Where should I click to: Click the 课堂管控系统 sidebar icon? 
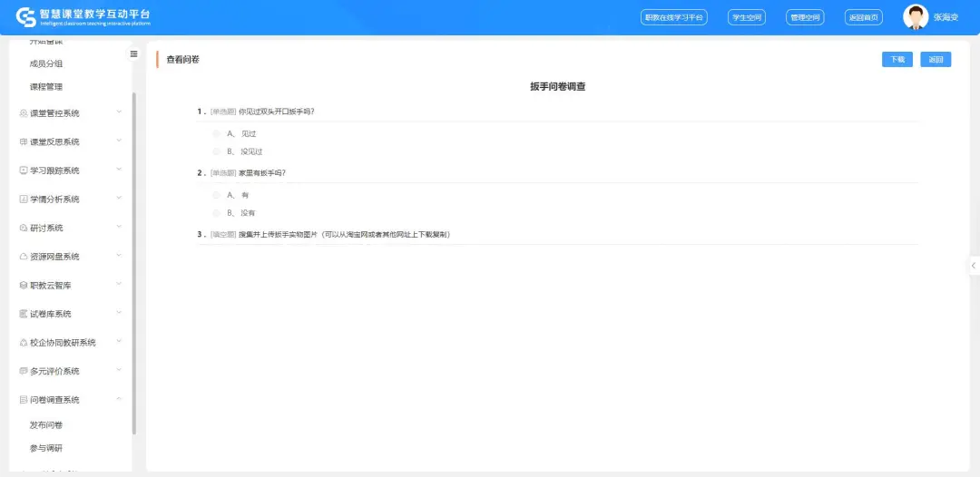[x=24, y=113]
